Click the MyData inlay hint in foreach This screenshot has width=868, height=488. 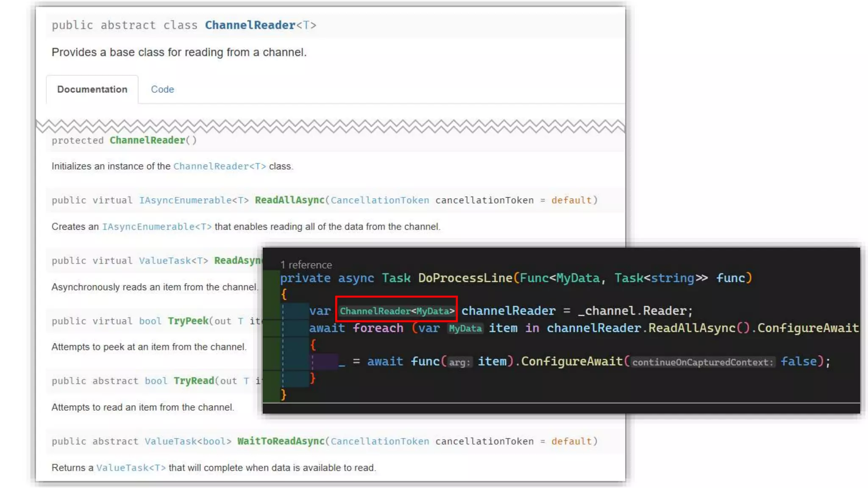(x=465, y=329)
